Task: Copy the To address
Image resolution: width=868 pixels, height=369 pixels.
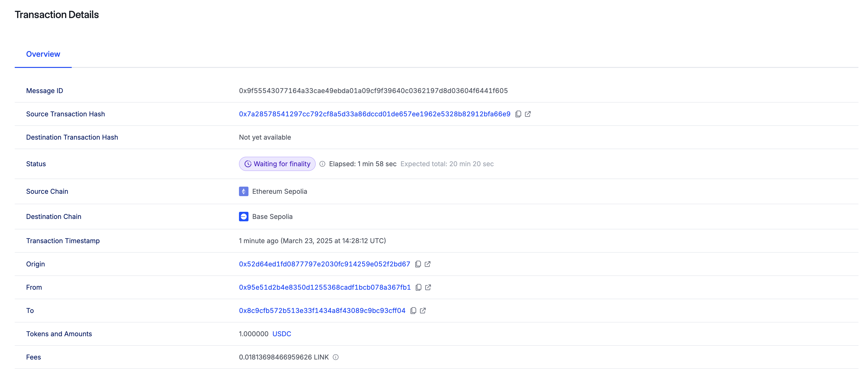Action: (413, 311)
